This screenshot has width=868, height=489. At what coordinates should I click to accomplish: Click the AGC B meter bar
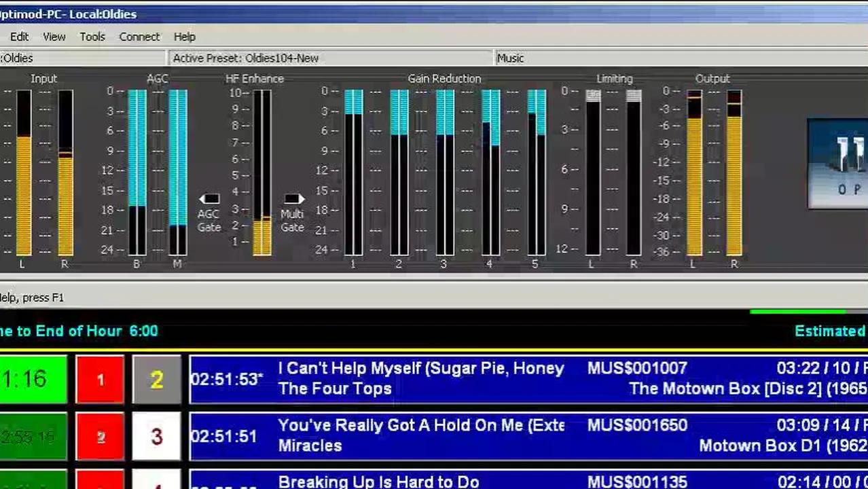click(137, 173)
